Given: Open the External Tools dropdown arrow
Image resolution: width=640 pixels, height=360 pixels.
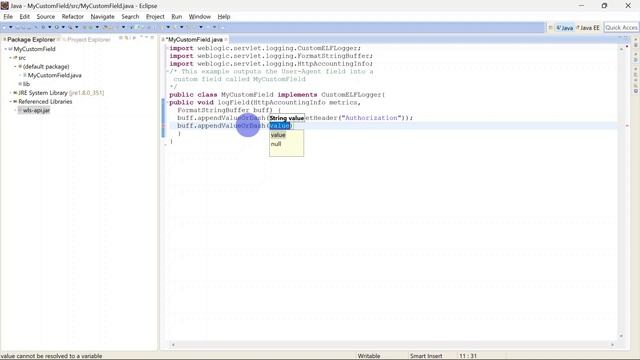Looking at the screenshot, I should point(76,27).
